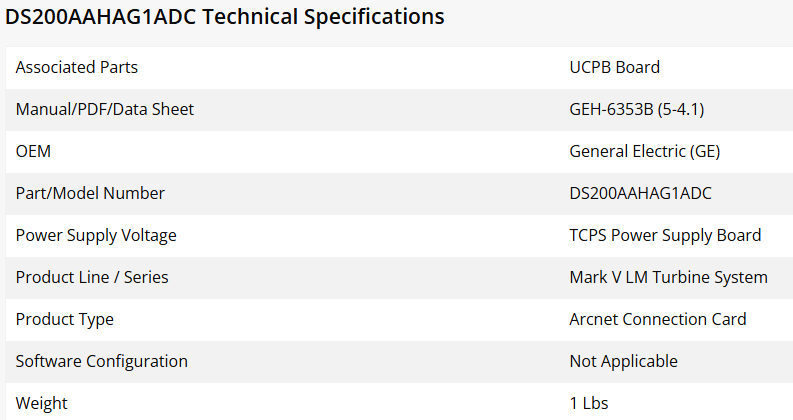This screenshot has width=793, height=420.
Task: Select the Product Type label
Action: pyautogui.click(x=65, y=320)
